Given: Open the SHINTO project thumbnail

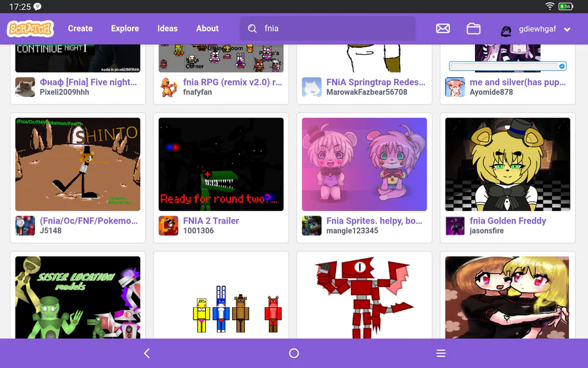Looking at the screenshot, I should tap(78, 164).
